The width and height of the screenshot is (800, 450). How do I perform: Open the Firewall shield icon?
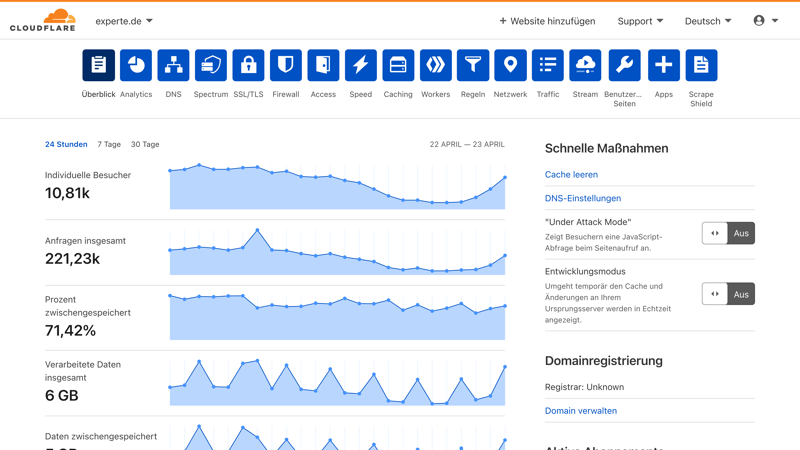coord(286,65)
